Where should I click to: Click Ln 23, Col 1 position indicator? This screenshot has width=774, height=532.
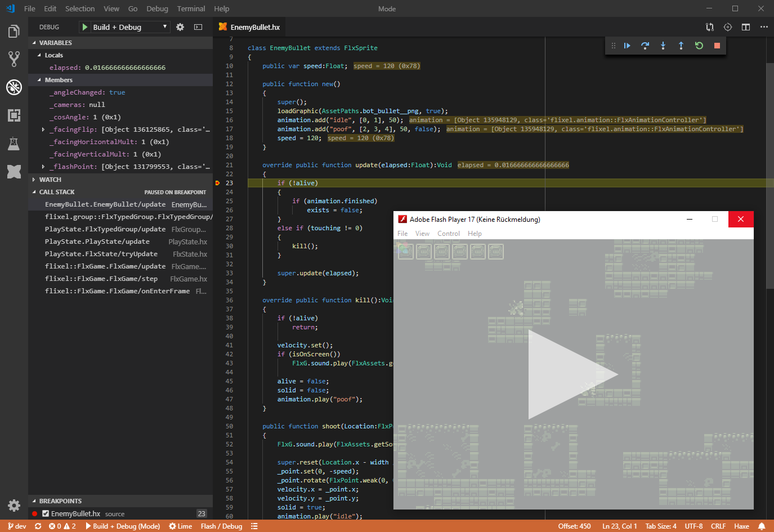click(x=620, y=526)
